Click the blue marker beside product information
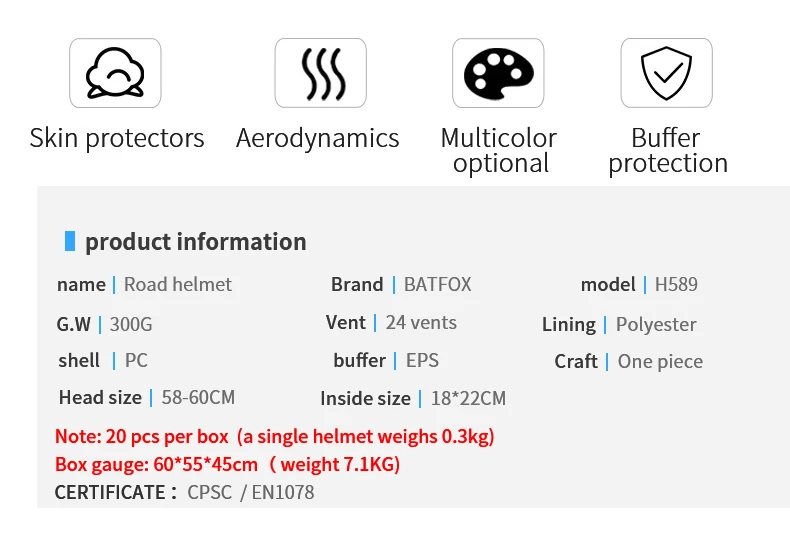790x534 pixels. click(70, 241)
